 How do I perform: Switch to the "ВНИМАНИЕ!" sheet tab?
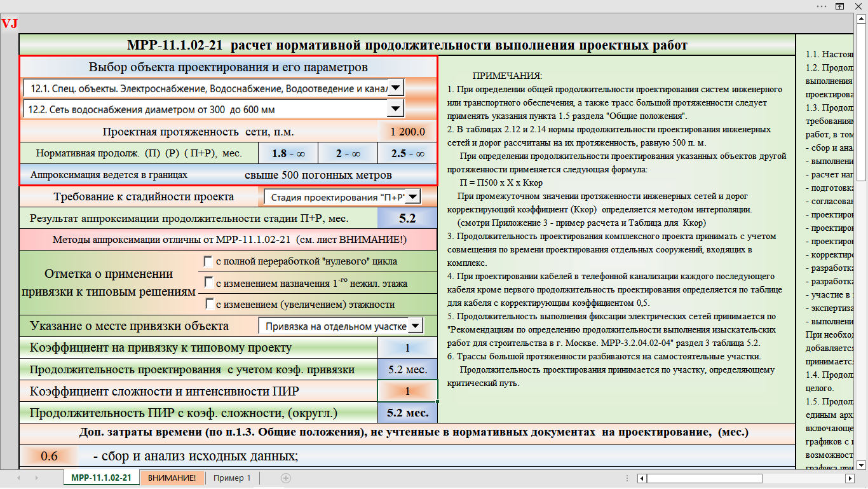point(172,478)
